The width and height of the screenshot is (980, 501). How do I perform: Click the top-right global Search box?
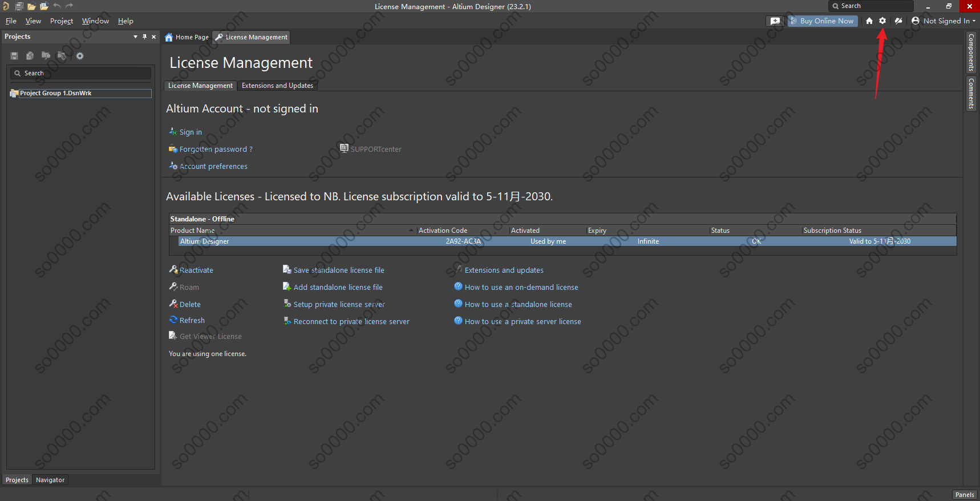click(871, 6)
